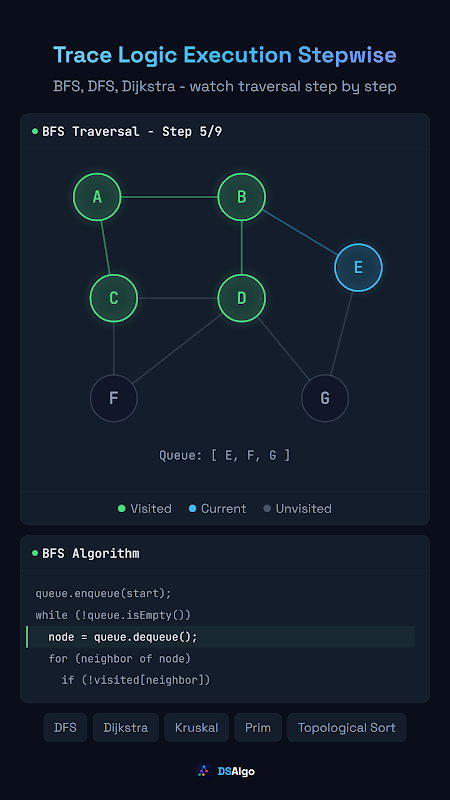The height and width of the screenshot is (800, 450).
Task: Select the Prim algorithm chip
Action: 258,728
